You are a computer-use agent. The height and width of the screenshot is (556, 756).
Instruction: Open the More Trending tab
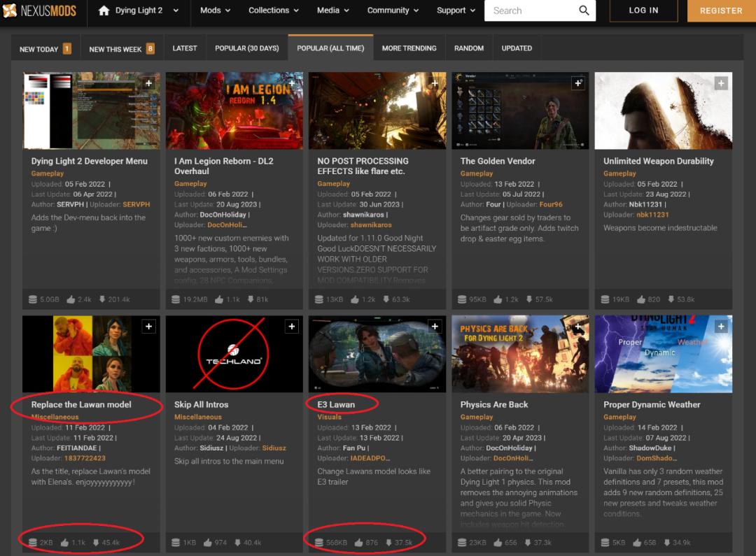click(409, 48)
